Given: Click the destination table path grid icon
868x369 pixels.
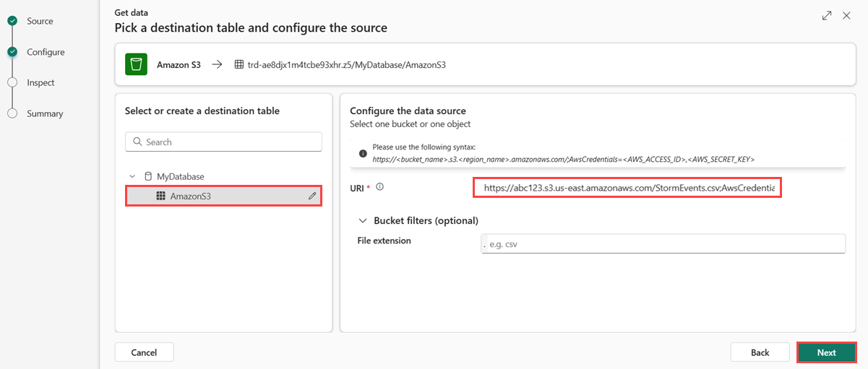Looking at the screenshot, I should 239,64.
